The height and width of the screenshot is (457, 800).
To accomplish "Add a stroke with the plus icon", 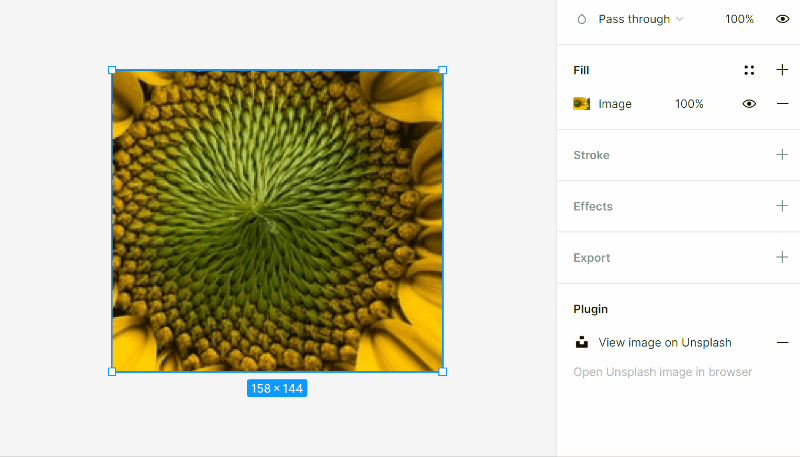I will (782, 155).
